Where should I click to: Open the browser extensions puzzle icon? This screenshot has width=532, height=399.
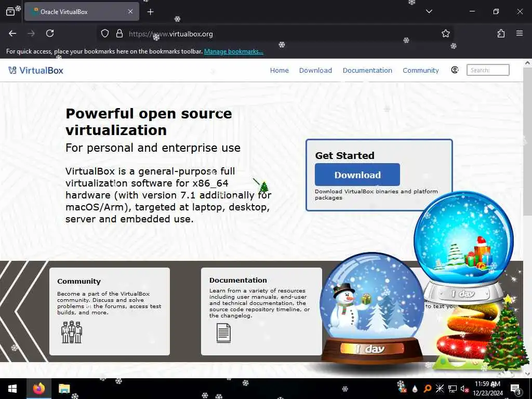click(x=501, y=33)
